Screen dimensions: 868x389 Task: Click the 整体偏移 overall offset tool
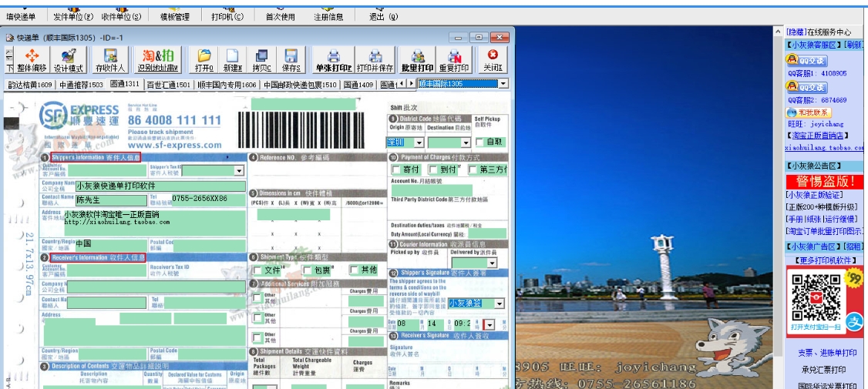coord(32,60)
